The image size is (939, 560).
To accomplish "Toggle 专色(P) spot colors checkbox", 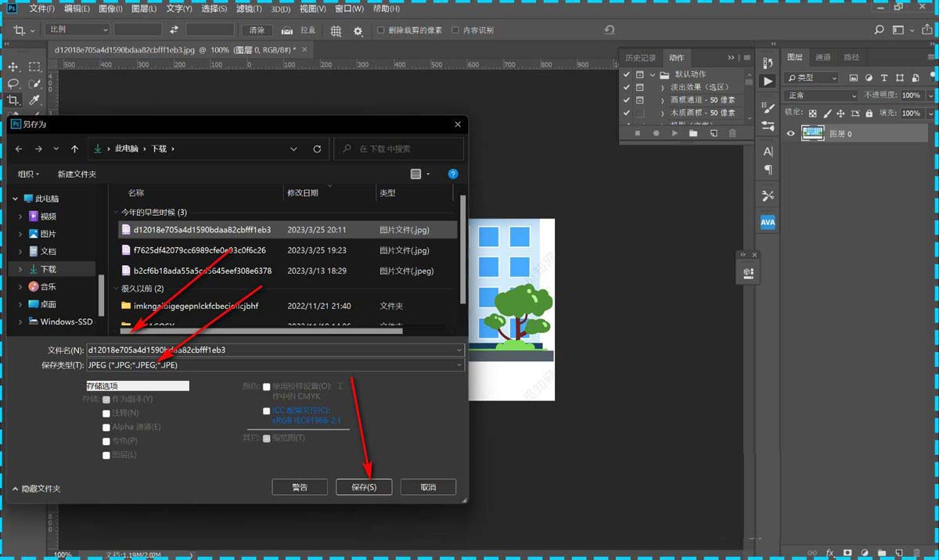I will click(x=106, y=441).
